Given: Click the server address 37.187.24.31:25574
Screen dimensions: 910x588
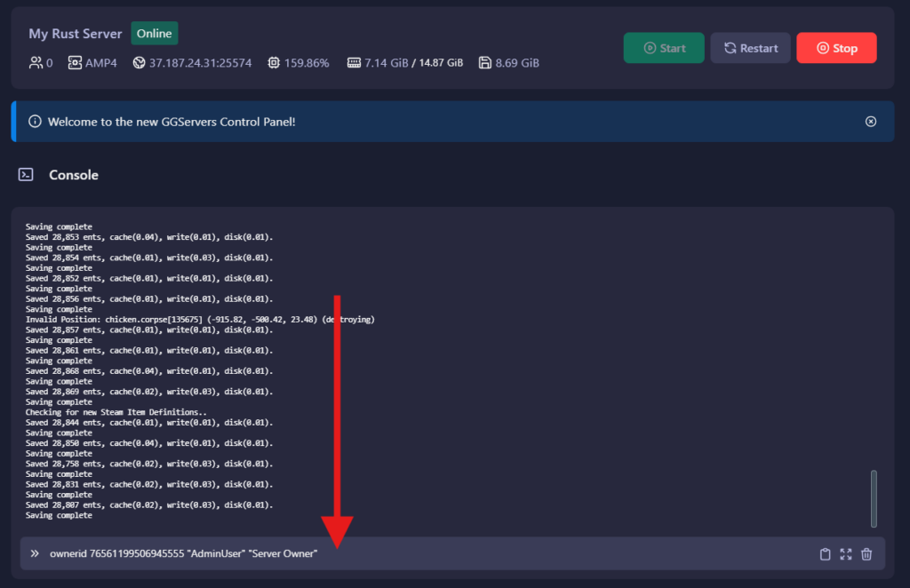Looking at the screenshot, I should point(200,63).
